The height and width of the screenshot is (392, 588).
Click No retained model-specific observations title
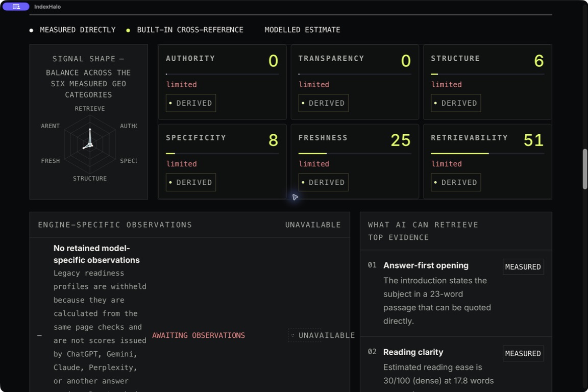pos(96,254)
